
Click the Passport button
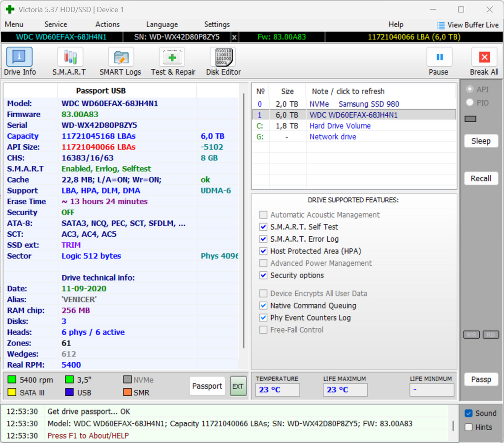pos(207,386)
